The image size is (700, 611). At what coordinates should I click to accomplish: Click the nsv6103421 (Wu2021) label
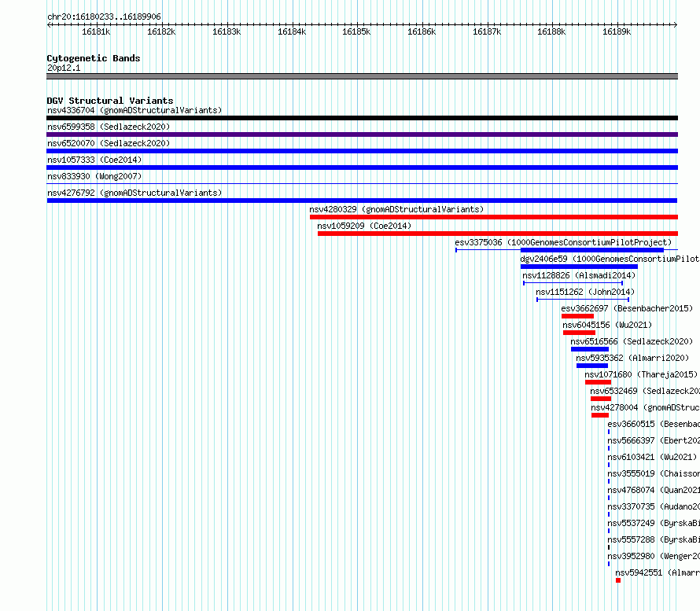click(x=652, y=457)
